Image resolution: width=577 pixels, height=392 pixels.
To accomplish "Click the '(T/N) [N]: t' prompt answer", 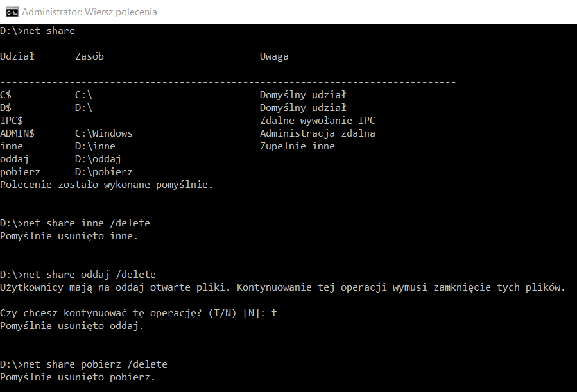I will click(x=243, y=313).
